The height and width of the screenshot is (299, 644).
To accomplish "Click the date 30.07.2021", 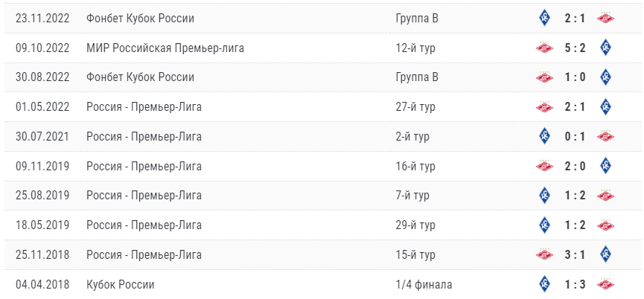I will [42, 137].
